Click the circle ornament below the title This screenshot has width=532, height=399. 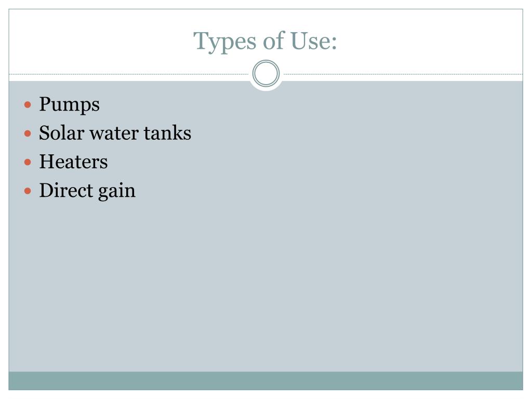266,74
